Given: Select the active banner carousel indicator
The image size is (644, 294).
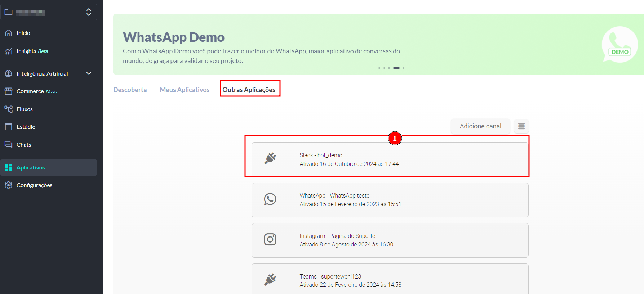Looking at the screenshot, I should coord(396,68).
